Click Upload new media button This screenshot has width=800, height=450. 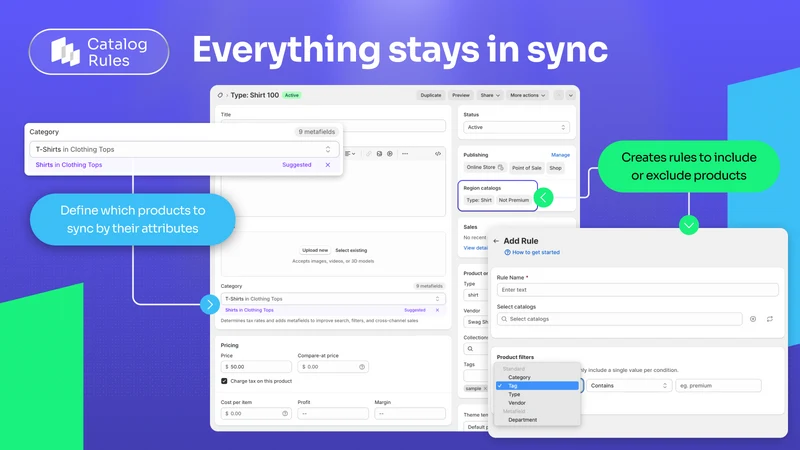[315, 251]
